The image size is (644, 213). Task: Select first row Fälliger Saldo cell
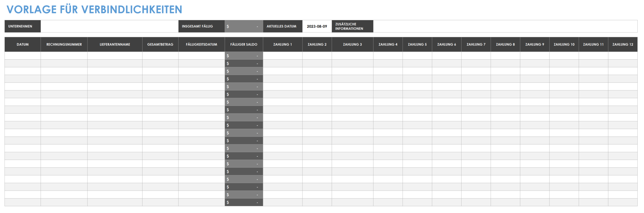pyautogui.click(x=244, y=56)
